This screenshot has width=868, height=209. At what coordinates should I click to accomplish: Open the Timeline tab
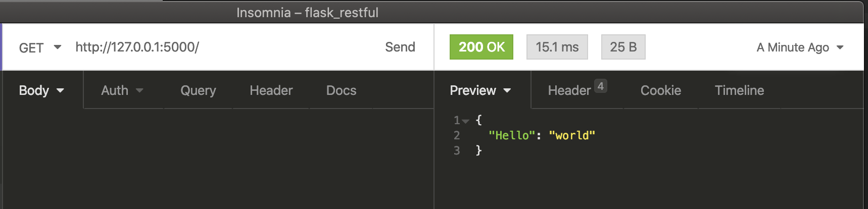[x=739, y=90]
